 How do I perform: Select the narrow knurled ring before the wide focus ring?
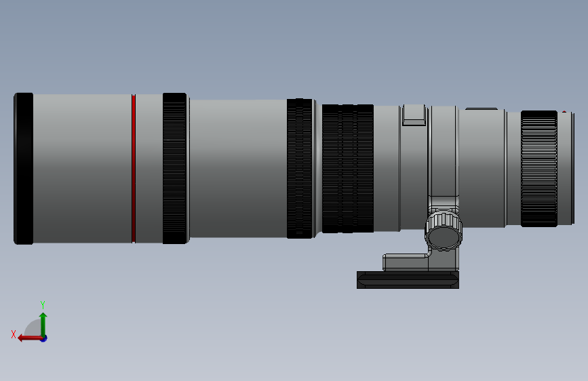300,168
